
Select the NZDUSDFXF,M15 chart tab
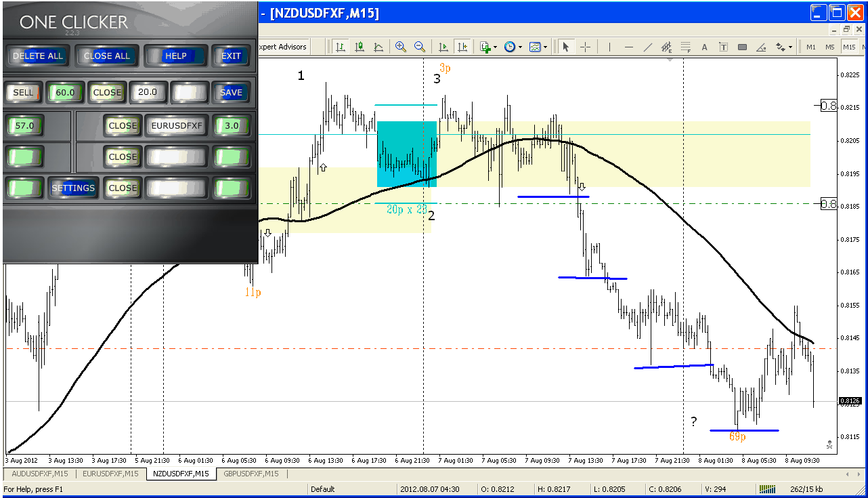181,474
